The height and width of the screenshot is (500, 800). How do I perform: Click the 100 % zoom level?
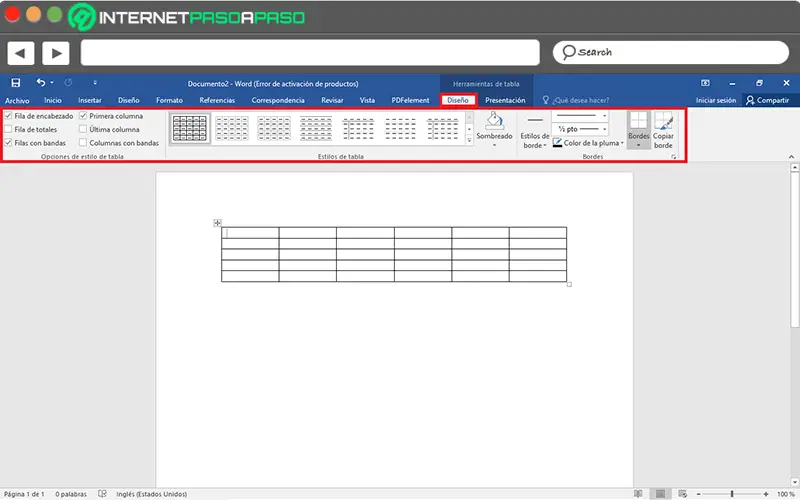786,494
